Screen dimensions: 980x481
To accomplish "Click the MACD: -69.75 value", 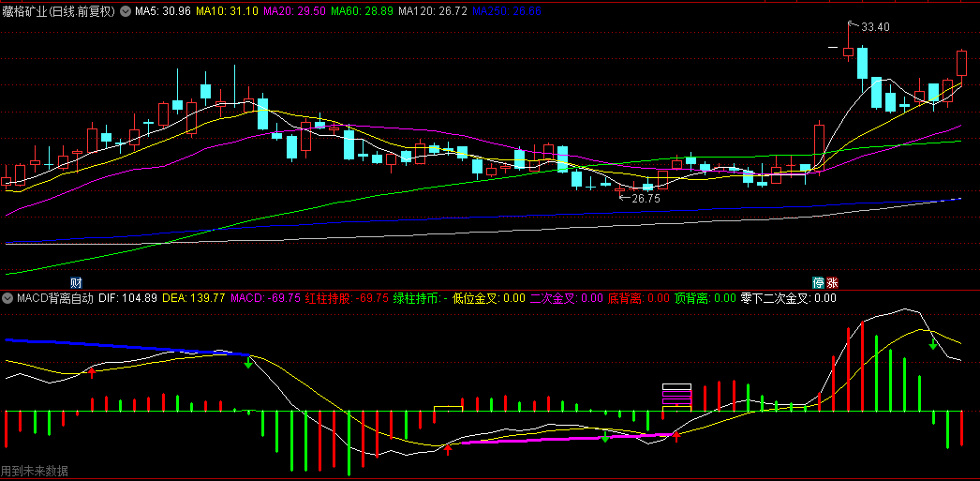I will (266, 298).
